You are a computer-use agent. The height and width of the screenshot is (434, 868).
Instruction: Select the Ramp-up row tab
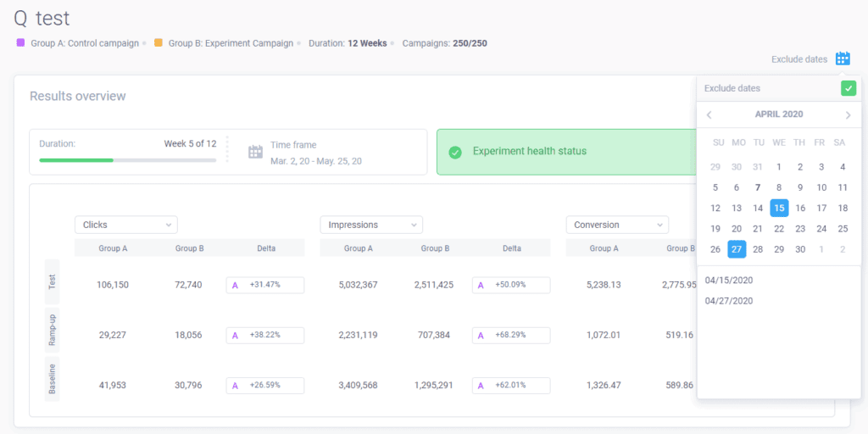coord(52,330)
